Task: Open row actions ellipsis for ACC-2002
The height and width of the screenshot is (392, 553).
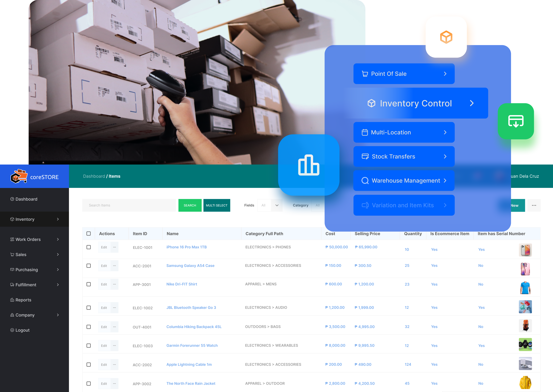Action: (x=115, y=364)
